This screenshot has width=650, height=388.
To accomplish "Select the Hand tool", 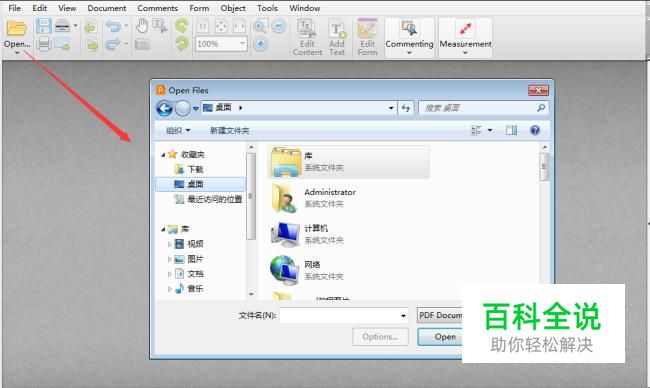I will point(142,26).
